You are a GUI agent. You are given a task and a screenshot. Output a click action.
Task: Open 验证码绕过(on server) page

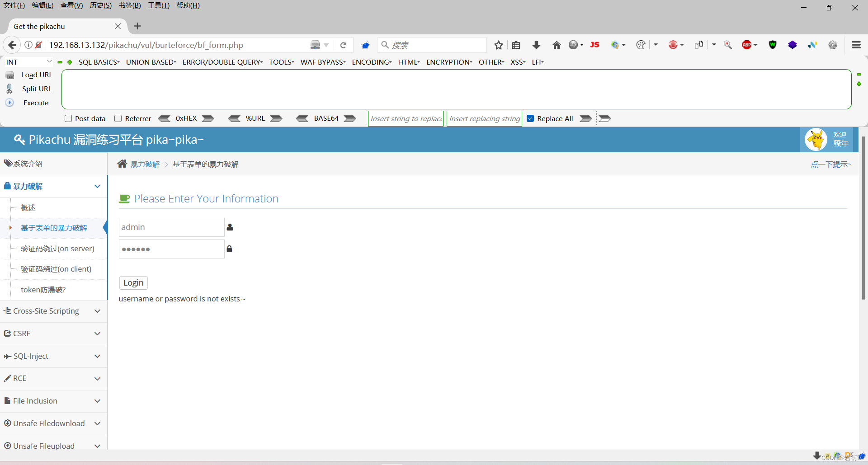pyautogui.click(x=57, y=249)
